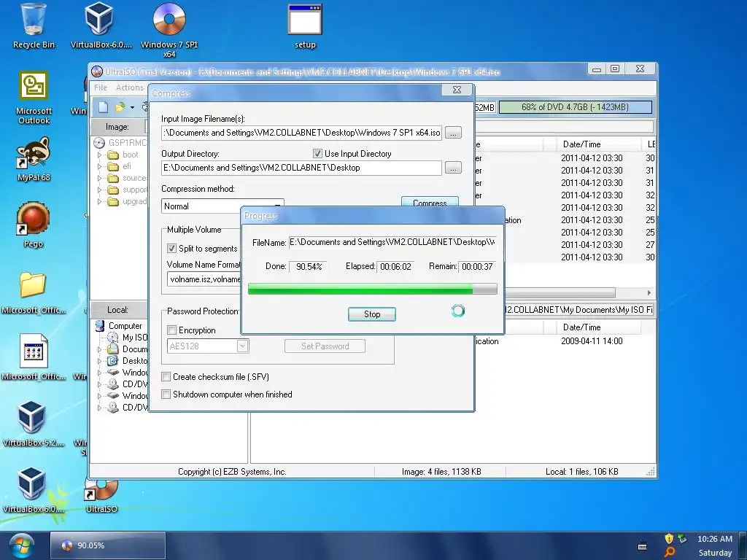Click the horizontal scrollbar right arrow in image list
This screenshot has width=747, height=560.
click(649, 292)
